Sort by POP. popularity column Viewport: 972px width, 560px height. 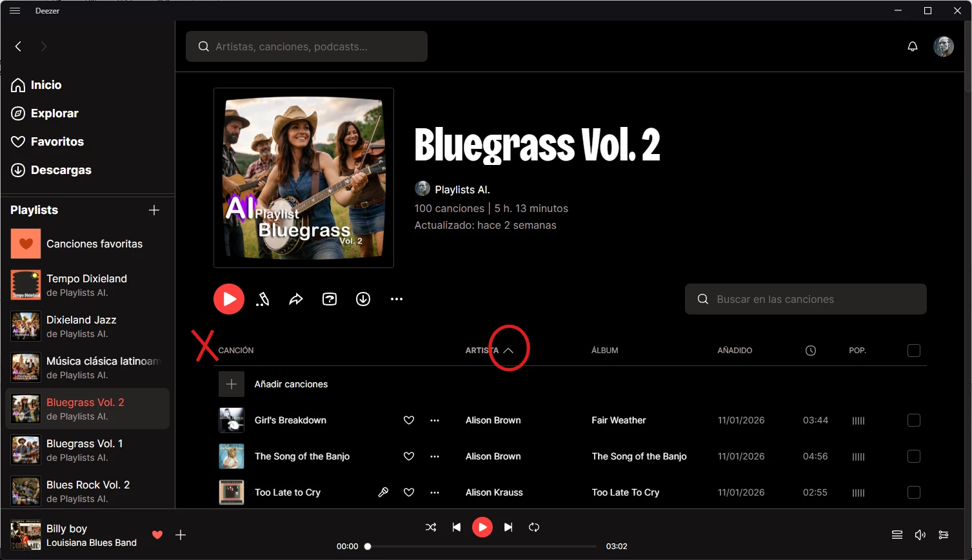coord(857,351)
